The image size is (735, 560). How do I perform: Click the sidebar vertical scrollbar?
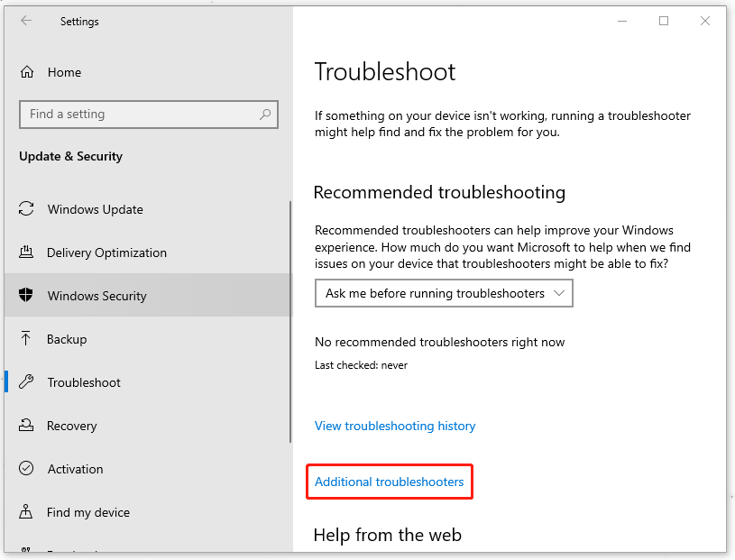point(290,322)
